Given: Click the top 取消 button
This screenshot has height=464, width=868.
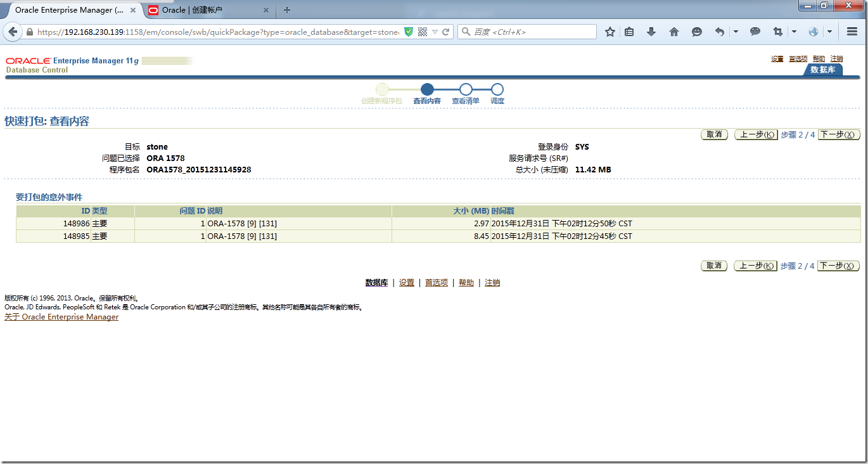Looking at the screenshot, I should coord(714,134).
